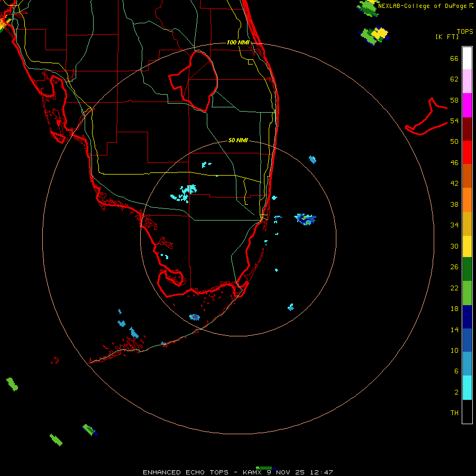Image resolution: width=476 pixels, height=476 pixels.
Task: Click the 66 legend value
Action: (x=454, y=59)
